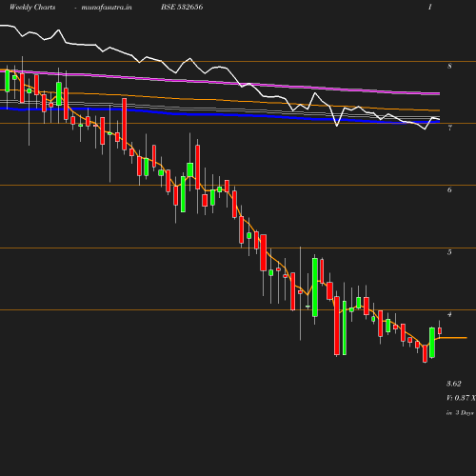The image size is (476, 476).
Task: Click the price axis label '7'
Action: click(x=449, y=128)
